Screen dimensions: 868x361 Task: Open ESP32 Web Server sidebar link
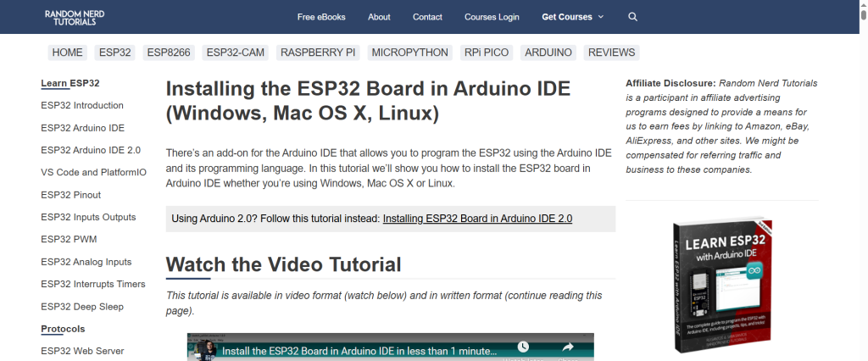tap(82, 351)
